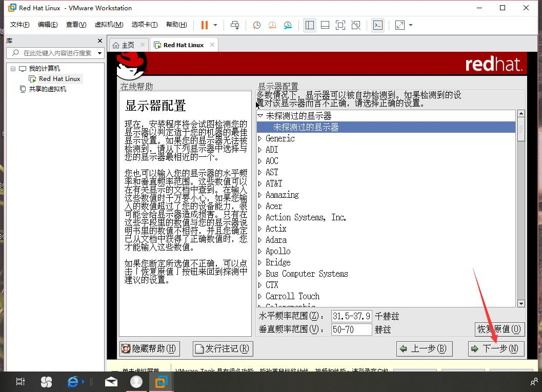Take a snapshot with the clock icon
This screenshot has height=392, width=542.
click(x=256, y=25)
